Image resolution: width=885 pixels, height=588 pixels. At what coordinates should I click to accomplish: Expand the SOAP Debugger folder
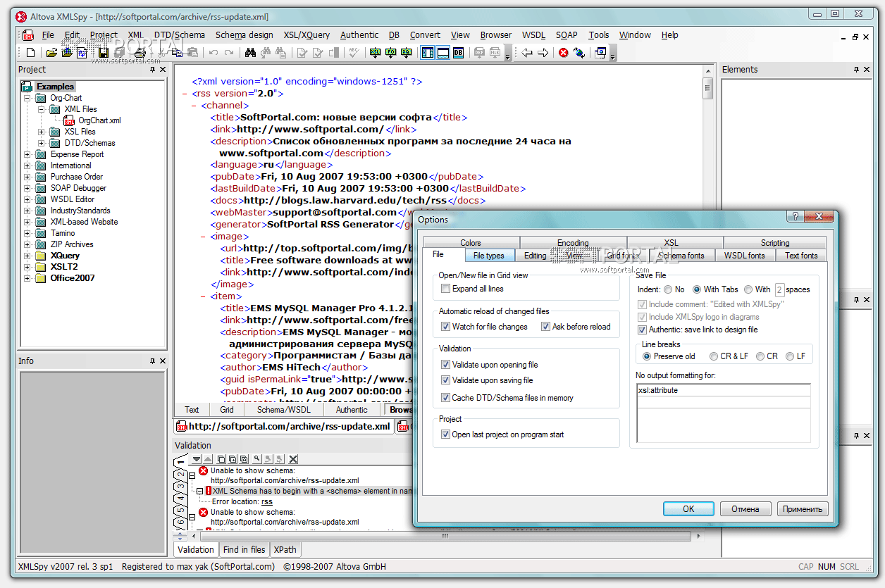click(x=27, y=188)
